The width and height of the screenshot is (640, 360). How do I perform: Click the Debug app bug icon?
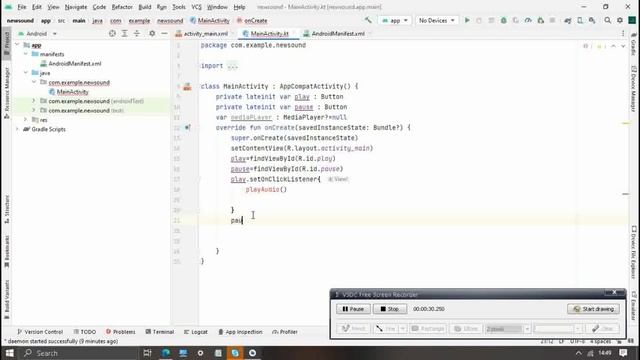coord(503,20)
